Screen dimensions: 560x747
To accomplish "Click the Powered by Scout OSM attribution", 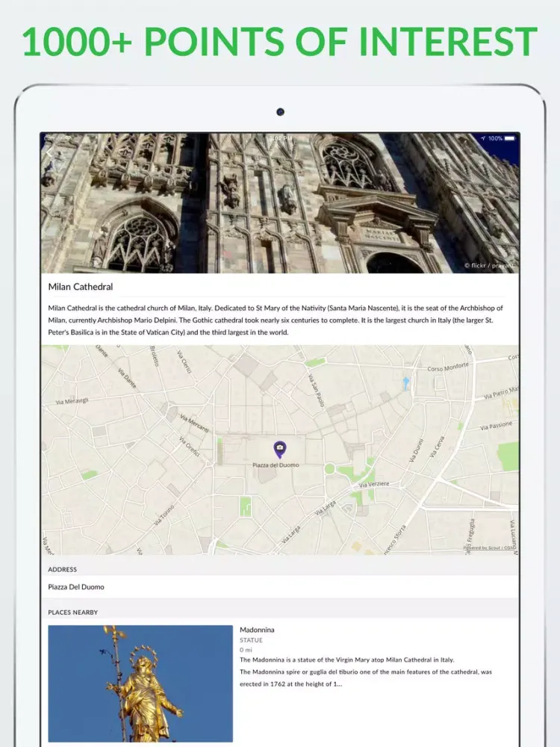I will coord(490,548).
